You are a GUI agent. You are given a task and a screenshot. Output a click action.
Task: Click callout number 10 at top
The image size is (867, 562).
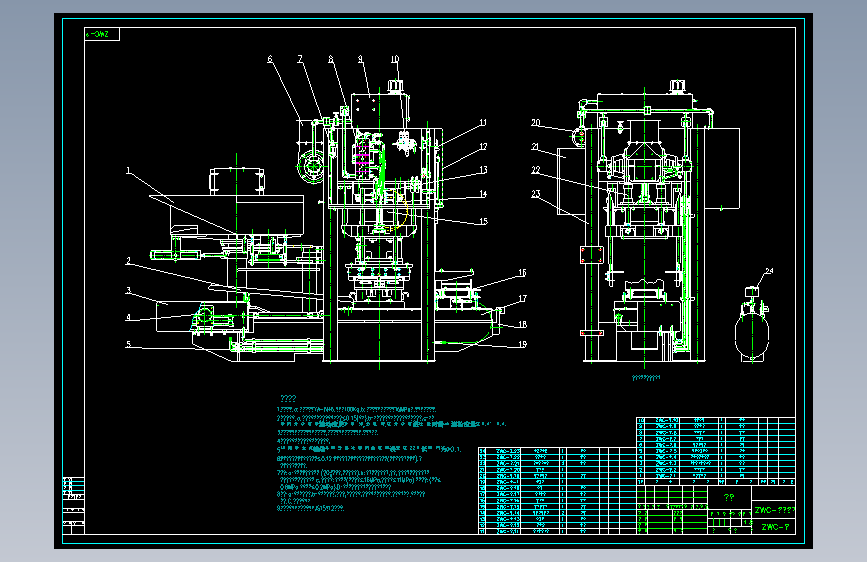coord(395,59)
